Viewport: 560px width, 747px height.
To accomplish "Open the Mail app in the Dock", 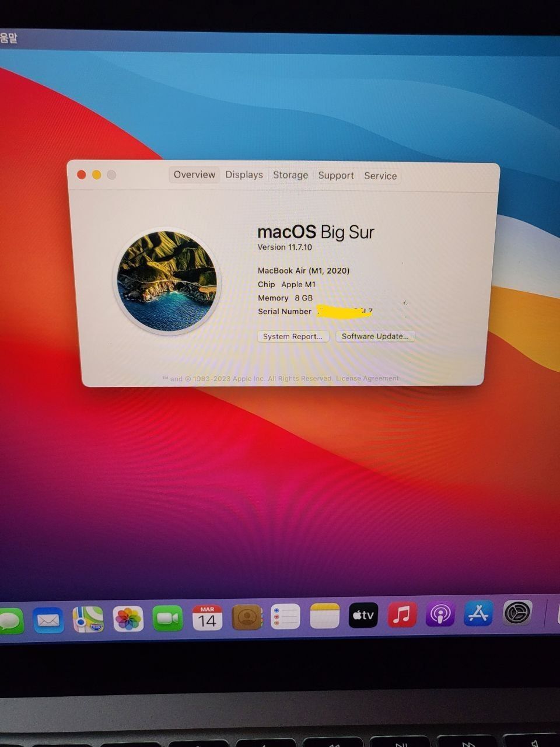I will point(48,620).
